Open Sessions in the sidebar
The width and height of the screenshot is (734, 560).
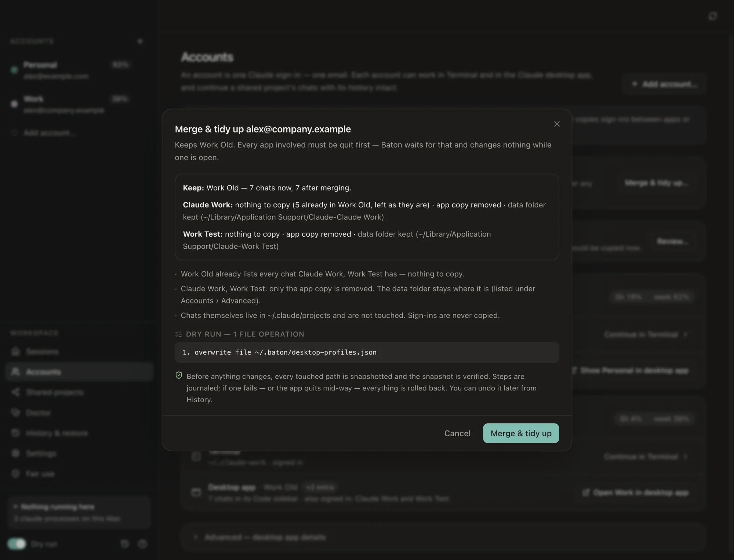(79, 352)
